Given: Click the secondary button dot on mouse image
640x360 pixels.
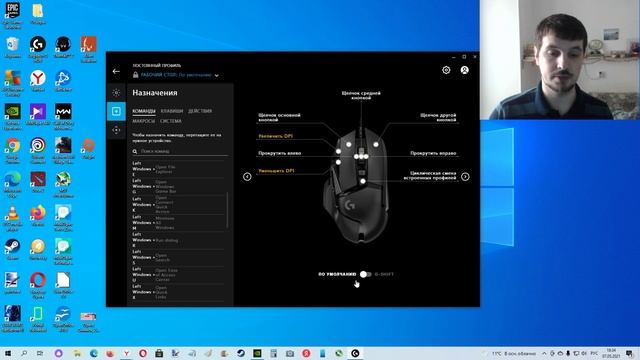Looking at the screenshot, I should 376,144.
